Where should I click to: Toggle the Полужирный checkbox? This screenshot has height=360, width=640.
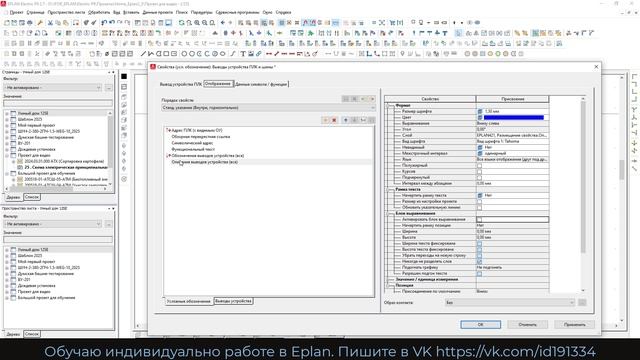coord(480,166)
